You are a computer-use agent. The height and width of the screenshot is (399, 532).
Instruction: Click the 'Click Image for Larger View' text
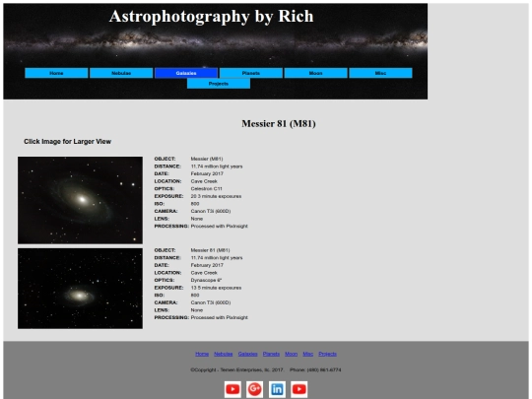[x=68, y=142]
